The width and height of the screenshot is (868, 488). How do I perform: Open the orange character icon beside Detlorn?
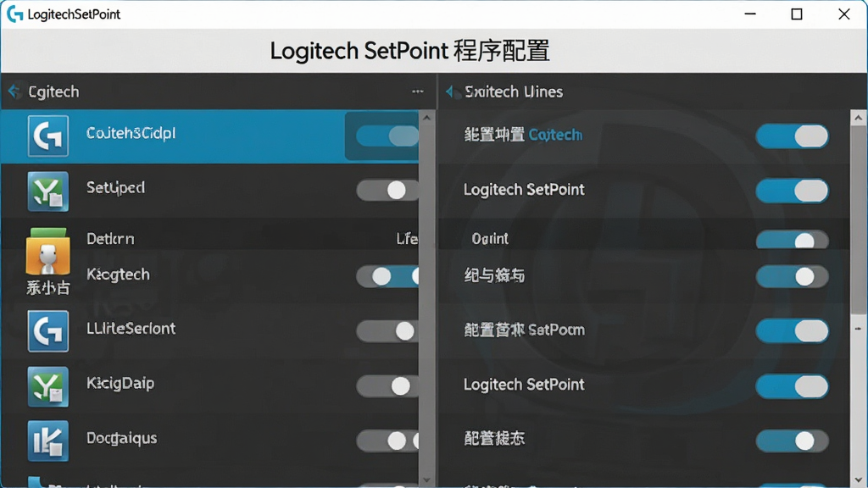click(47, 251)
